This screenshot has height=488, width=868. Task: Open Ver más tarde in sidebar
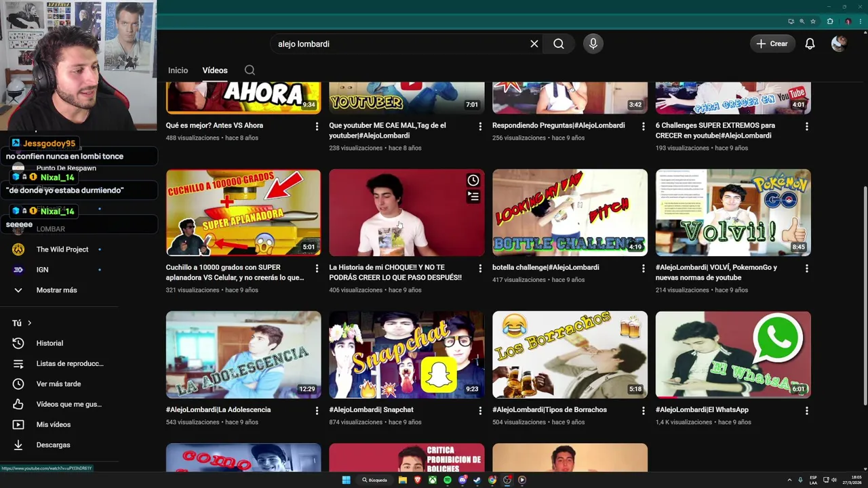click(x=58, y=384)
